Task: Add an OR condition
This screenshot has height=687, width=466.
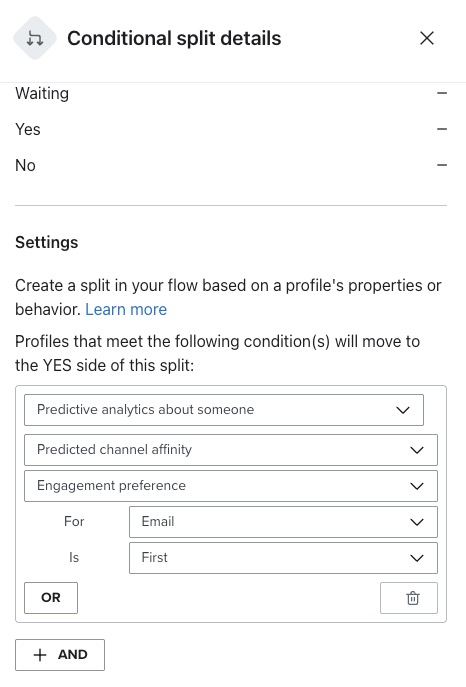Action: click(x=51, y=598)
